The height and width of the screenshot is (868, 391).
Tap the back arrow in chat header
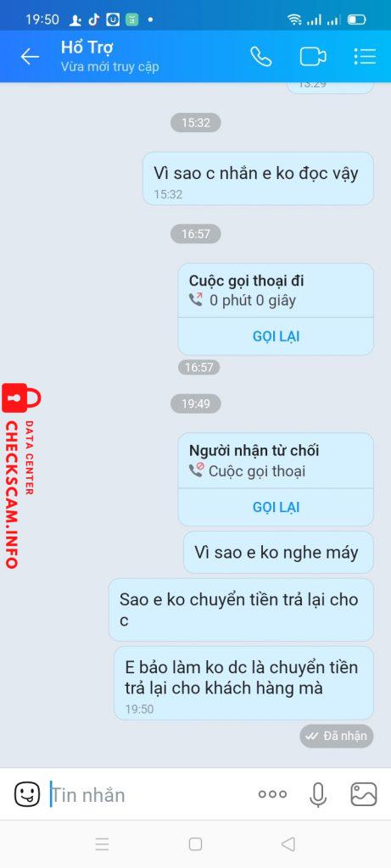tap(30, 57)
